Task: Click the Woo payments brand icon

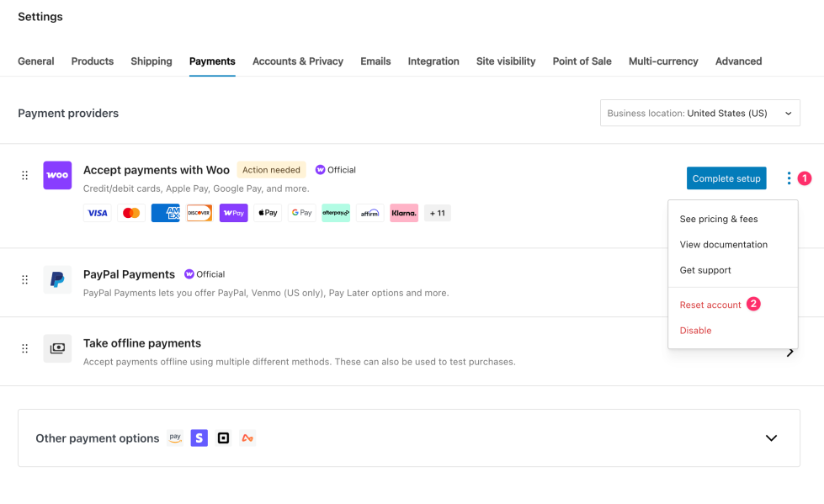Action: pyautogui.click(x=57, y=175)
